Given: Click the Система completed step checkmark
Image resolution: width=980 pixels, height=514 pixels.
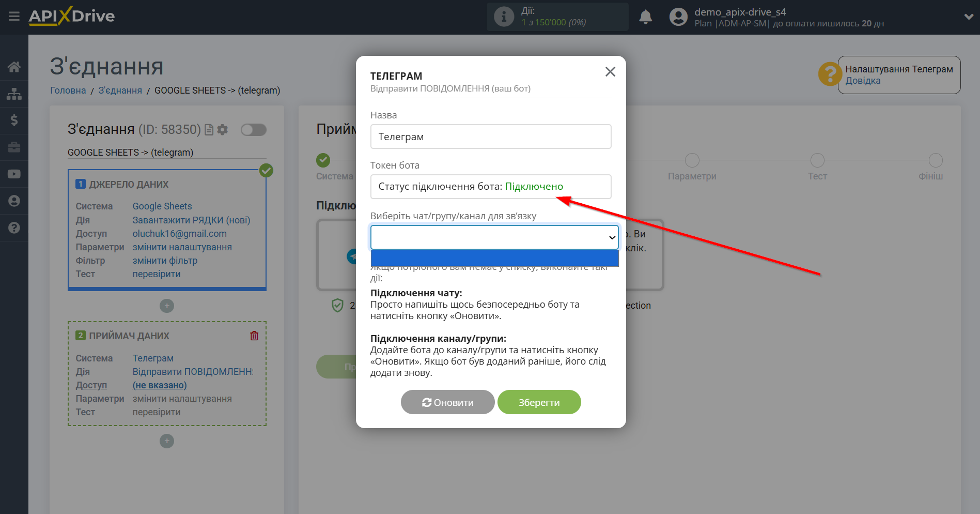Looking at the screenshot, I should click(x=323, y=160).
